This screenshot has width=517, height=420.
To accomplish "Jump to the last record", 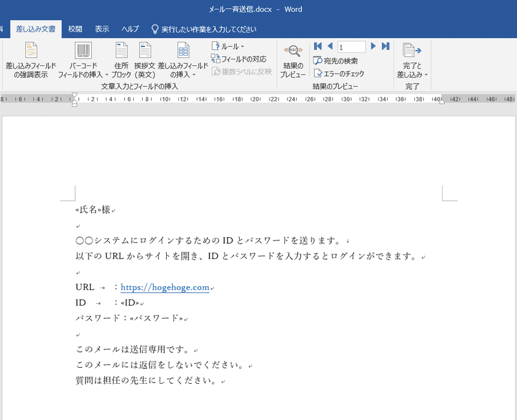I will pos(386,46).
